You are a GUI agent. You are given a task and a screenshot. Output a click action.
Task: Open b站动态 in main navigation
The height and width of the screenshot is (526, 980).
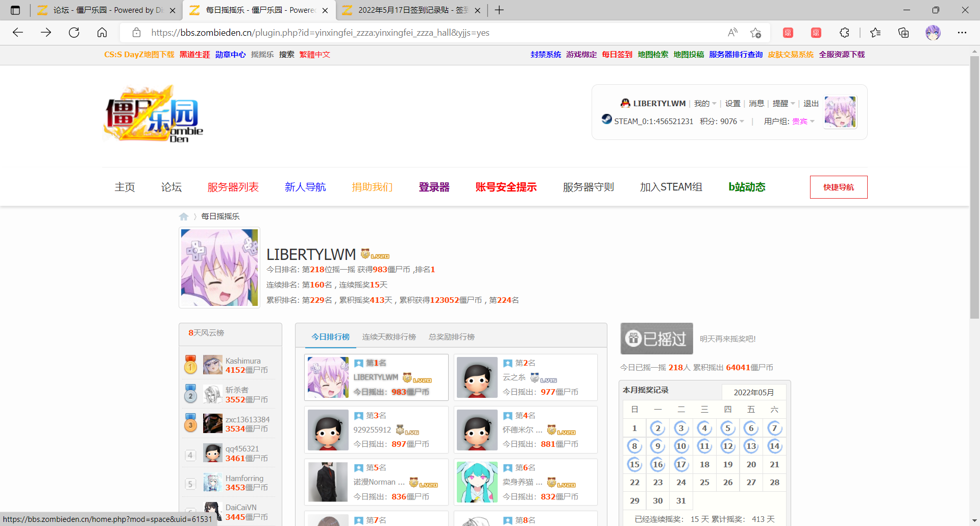point(747,187)
